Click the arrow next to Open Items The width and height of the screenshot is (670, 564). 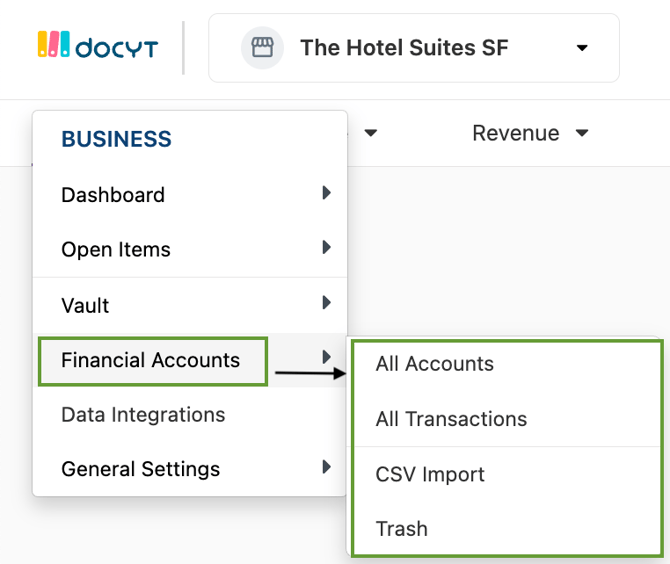[326, 247]
